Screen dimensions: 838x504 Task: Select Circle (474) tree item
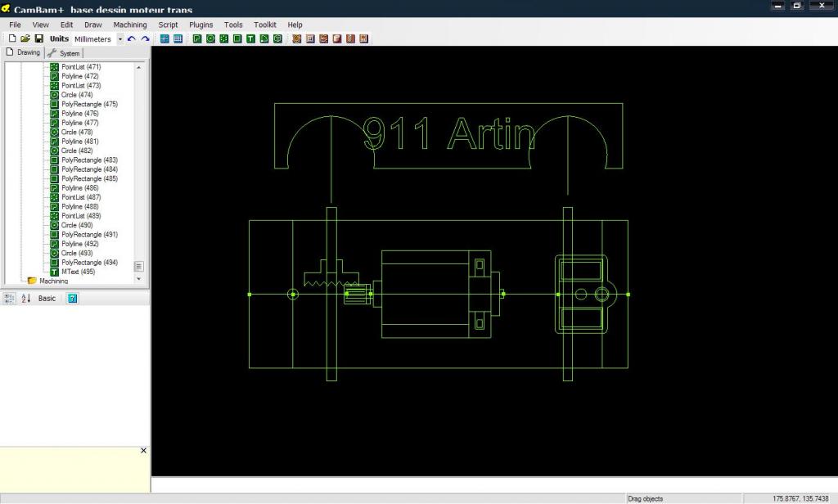[x=77, y=95]
